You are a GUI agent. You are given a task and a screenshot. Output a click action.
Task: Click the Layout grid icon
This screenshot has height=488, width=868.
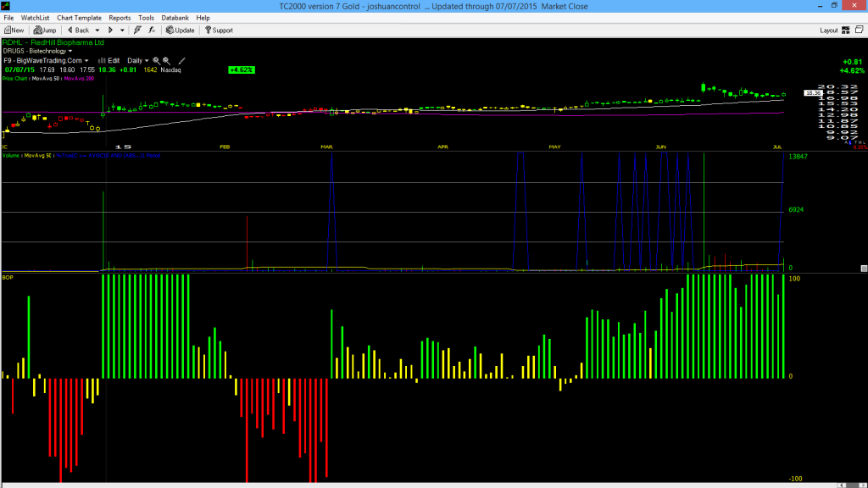point(846,30)
